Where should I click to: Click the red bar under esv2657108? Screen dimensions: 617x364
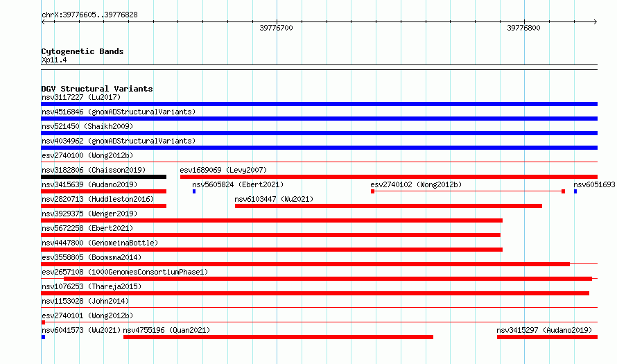tap(328, 279)
